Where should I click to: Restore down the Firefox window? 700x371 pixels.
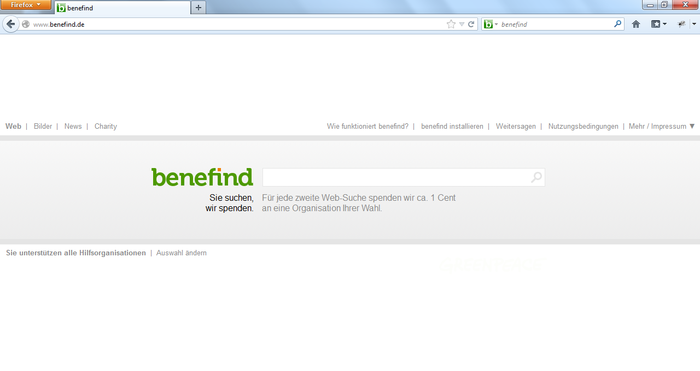tap(664, 4)
